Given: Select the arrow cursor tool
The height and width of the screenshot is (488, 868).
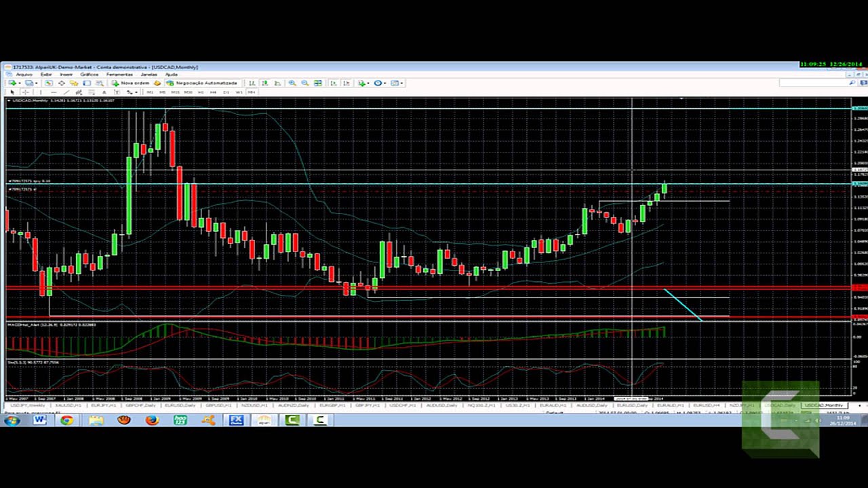Looking at the screenshot, I should pyautogui.click(x=12, y=92).
